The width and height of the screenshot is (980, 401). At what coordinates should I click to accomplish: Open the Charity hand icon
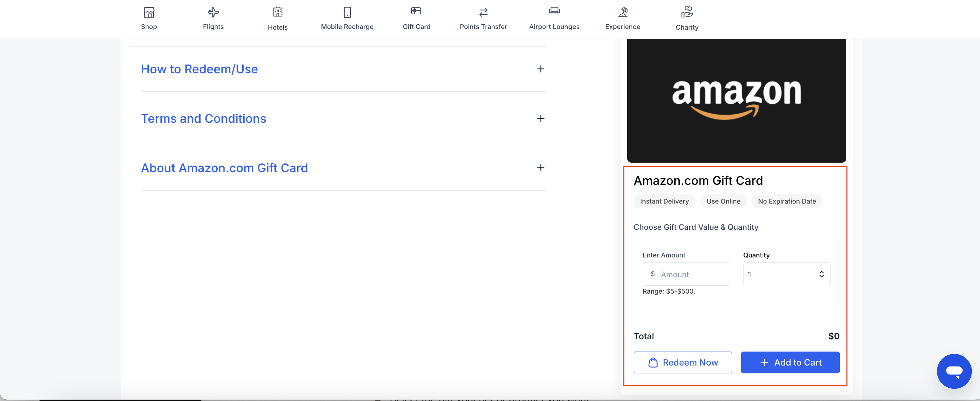(x=687, y=12)
